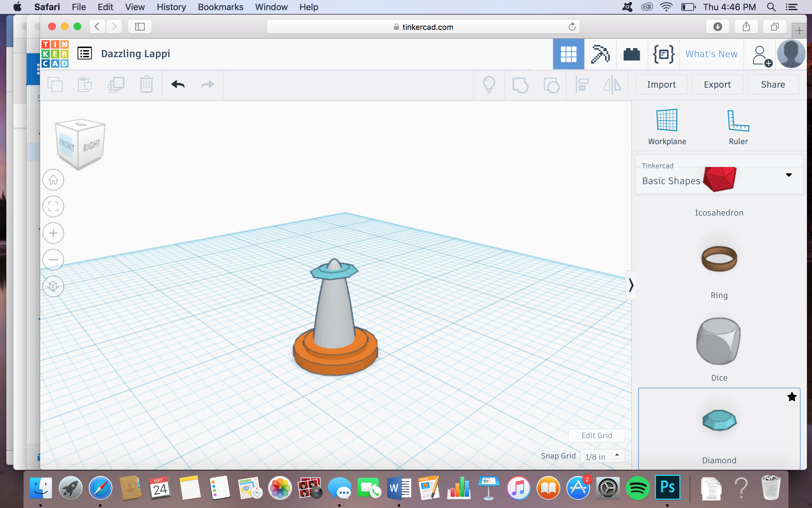The image size is (812, 508).
Task: Open the Snap Grid dropdown
Action: click(602, 456)
